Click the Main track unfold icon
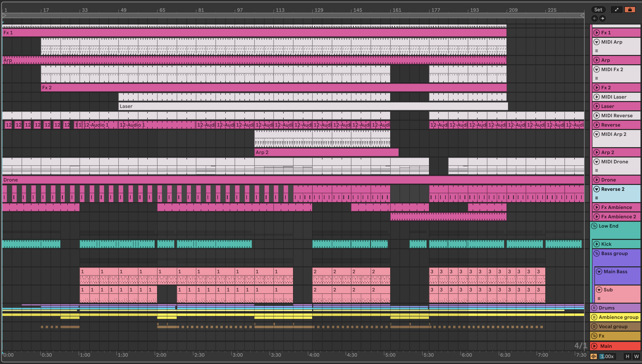 tap(595, 346)
